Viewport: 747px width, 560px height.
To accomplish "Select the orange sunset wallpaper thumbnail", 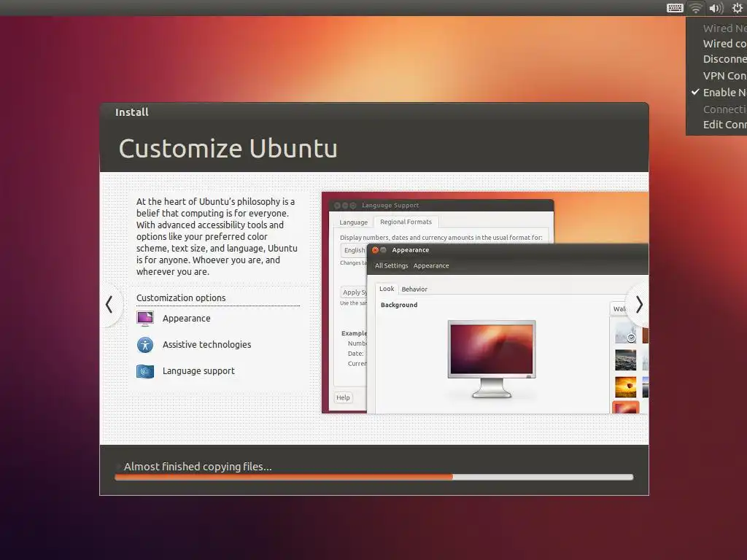I will pos(625,387).
